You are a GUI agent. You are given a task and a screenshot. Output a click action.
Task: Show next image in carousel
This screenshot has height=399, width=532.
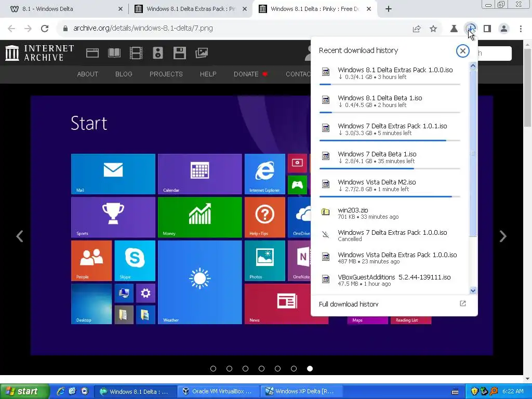503,236
